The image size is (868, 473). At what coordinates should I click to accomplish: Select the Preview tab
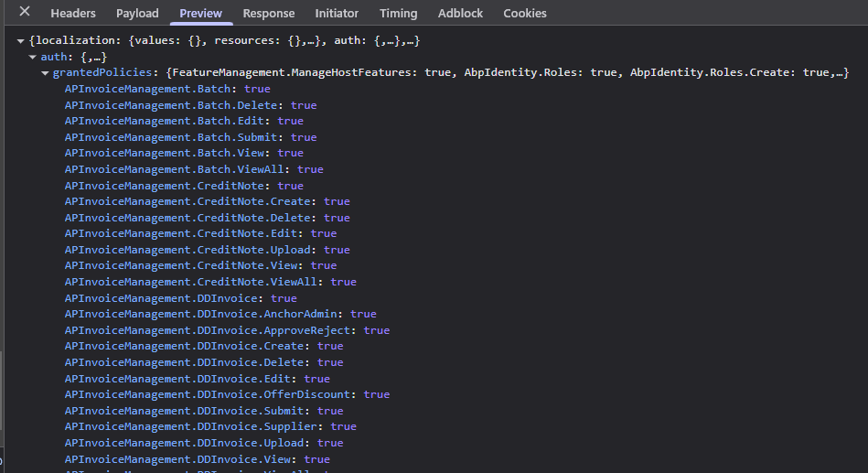point(200,13)
